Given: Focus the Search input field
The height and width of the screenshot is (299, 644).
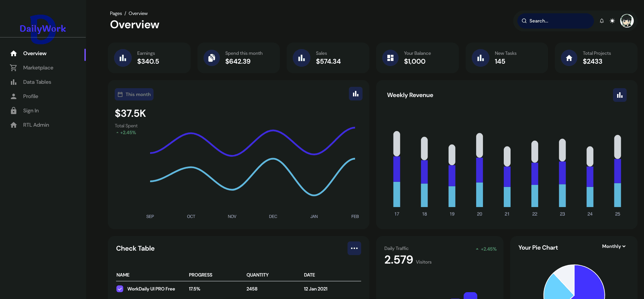Looking at the screenshot, I should (556, 21).
